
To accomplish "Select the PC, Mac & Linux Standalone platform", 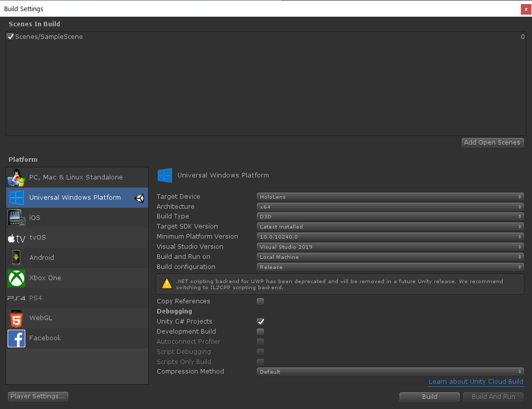I will 77,177.
